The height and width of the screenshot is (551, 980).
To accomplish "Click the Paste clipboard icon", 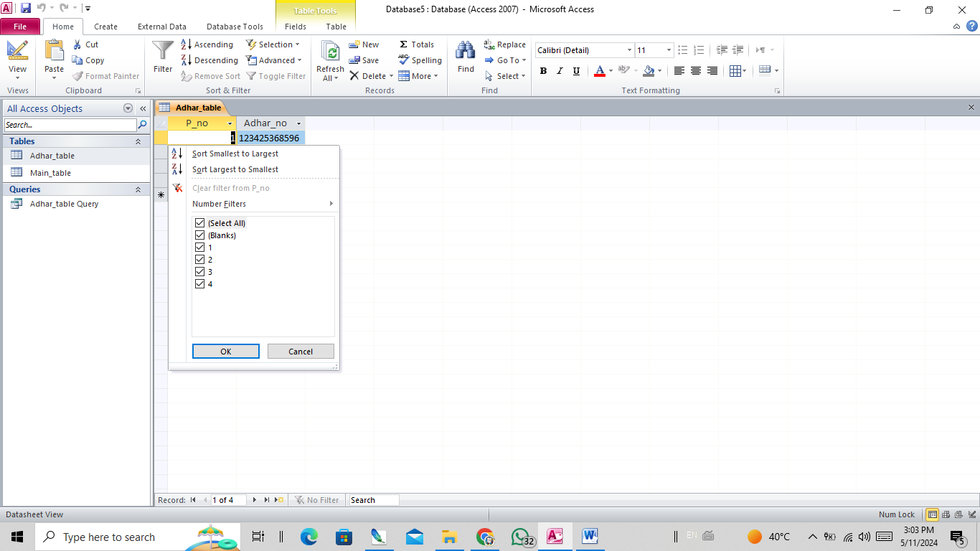I will click(x=55, y=51).
